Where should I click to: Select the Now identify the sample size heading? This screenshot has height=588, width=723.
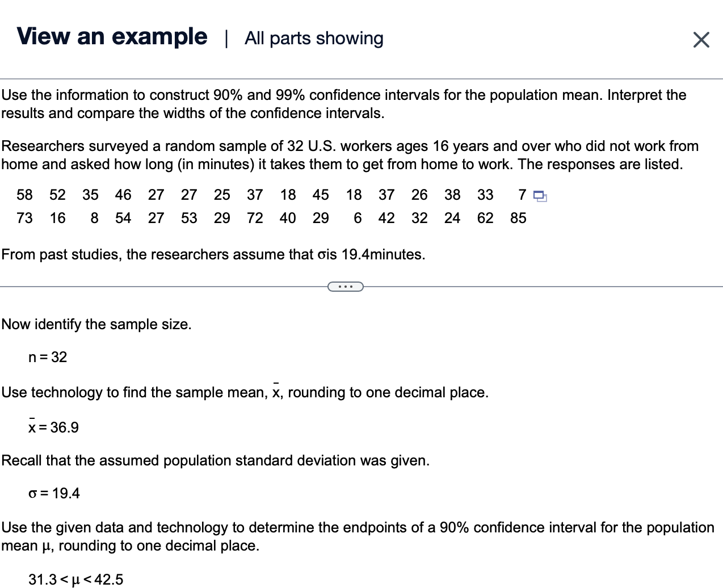tap(96, 324)
